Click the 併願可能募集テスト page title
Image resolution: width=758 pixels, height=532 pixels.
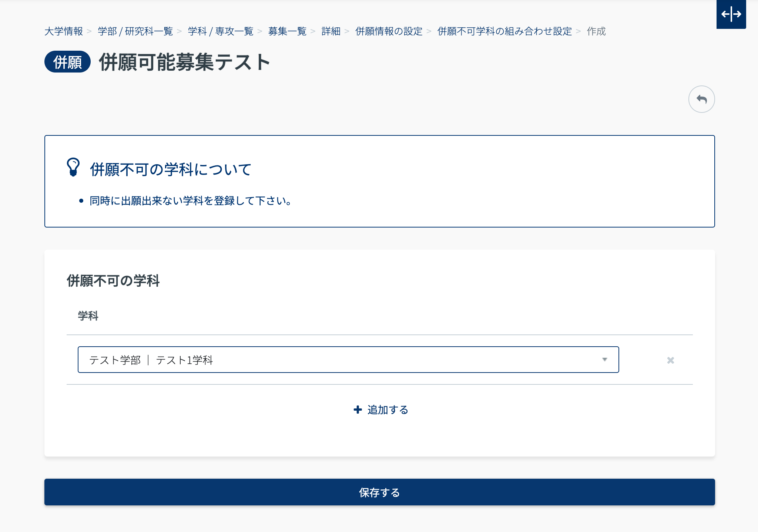point(184,62)
